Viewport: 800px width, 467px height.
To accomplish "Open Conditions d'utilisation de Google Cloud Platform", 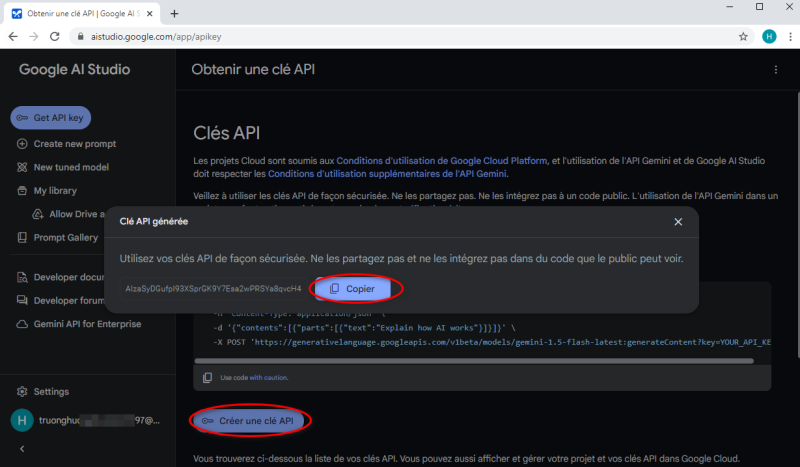I will coord(441,161).
